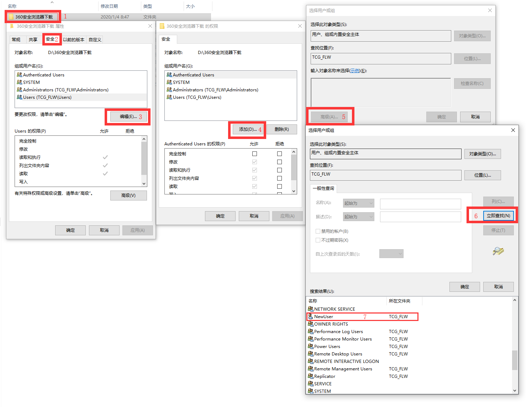
Task: Open 自上次登录后的天数 dropdown
Action: click(391, 253)
